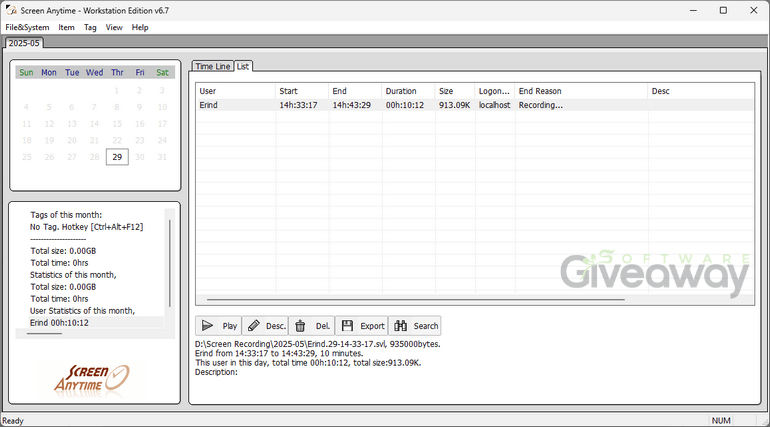Click the 14h:33:17 start time cell

point(298,105)
